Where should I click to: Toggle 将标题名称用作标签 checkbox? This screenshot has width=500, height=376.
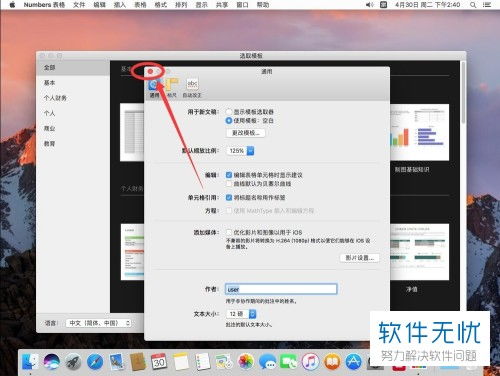pyautogui.click(x=229, y=198)
